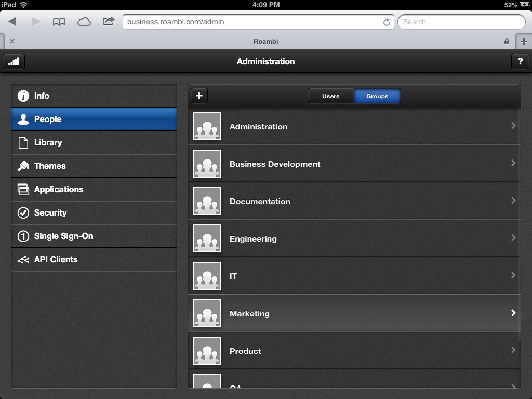The width and height of the screenshot is (532, 399).
Task: Open the iCloud tabs cloud icon
Action: click(84, 22)
